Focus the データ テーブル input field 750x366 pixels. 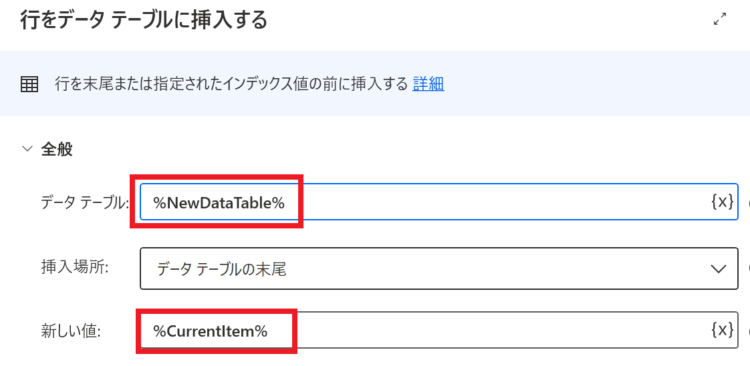(439, 201)
